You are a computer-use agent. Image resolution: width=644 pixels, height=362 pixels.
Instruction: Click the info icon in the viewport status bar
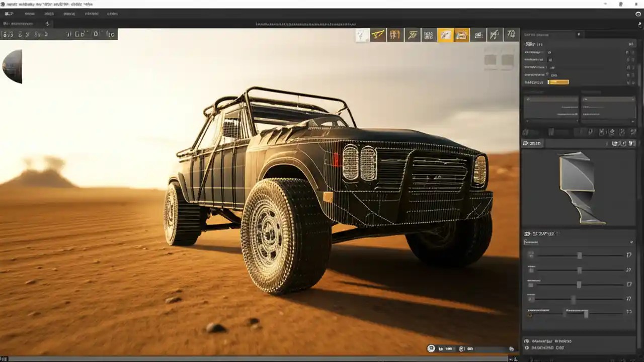(430, 348)
